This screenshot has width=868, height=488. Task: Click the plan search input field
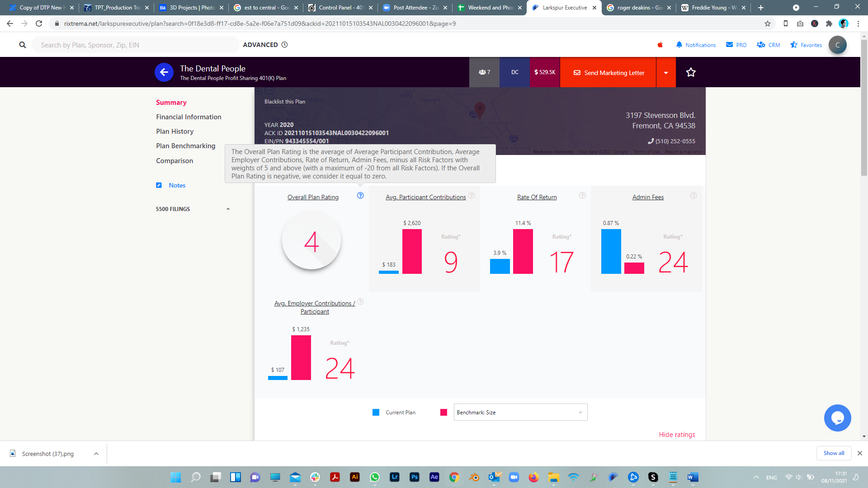136,45
